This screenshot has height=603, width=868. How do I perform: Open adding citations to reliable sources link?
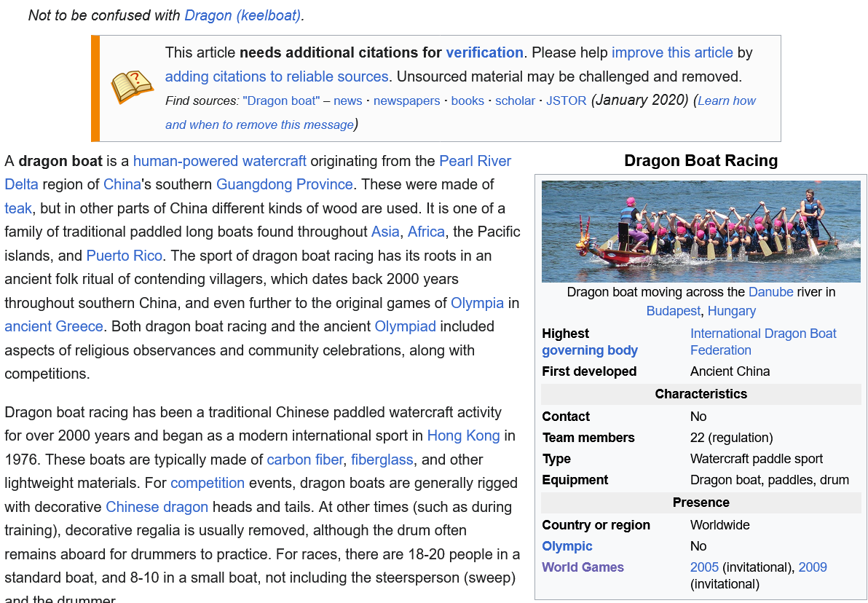coord(277,76)
